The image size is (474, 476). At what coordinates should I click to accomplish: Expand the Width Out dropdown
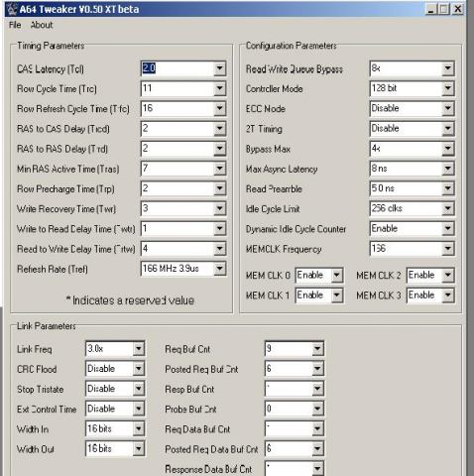[x=138, y=449]
